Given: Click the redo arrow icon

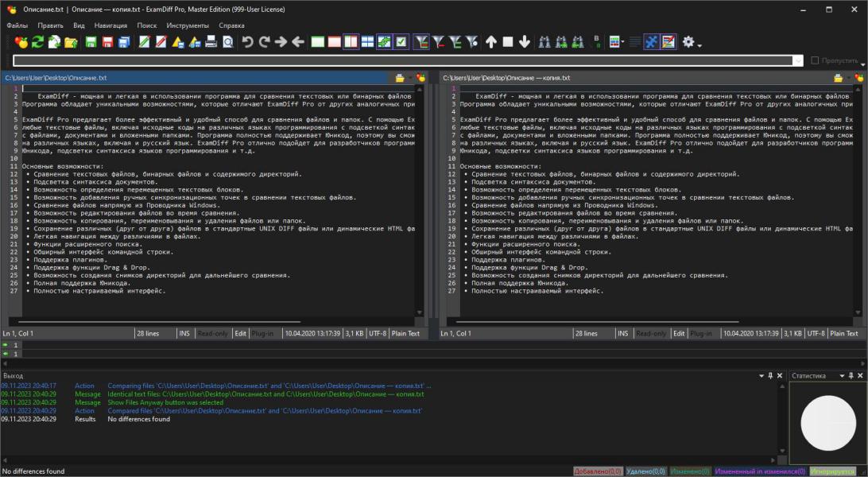Looking at the screenshot, I should click(x=264, y=42).
